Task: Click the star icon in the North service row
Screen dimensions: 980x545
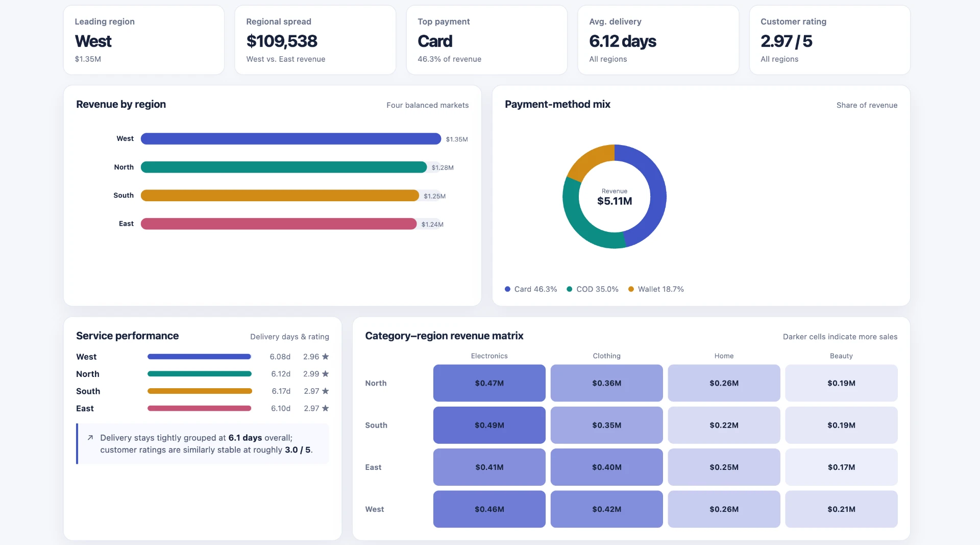Action: tap(325, 374)
